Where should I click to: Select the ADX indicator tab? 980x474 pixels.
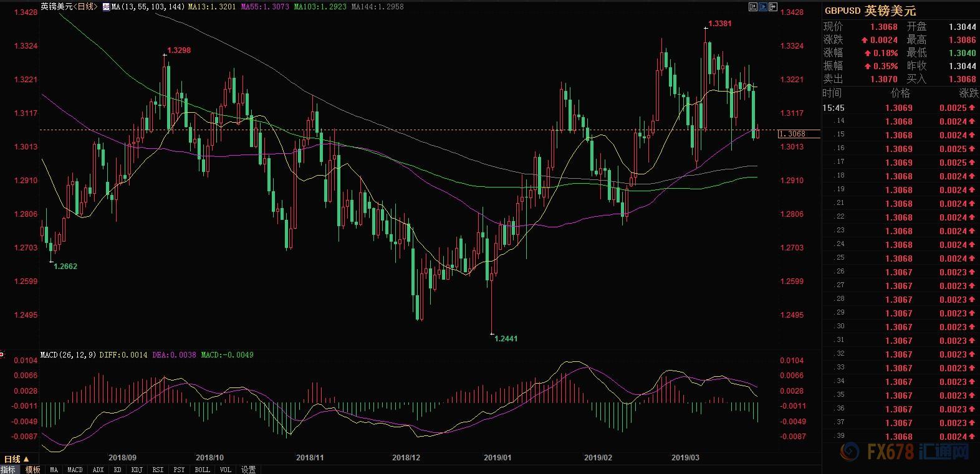[x=97, y=470]
